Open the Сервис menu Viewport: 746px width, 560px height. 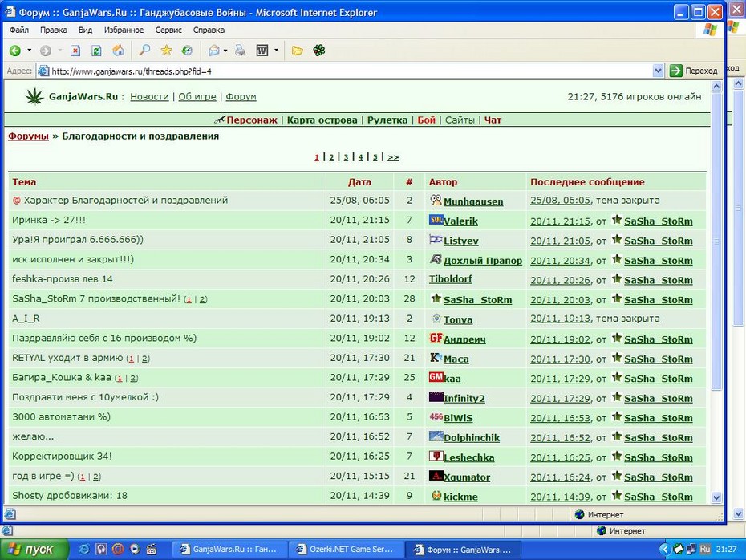168,30
